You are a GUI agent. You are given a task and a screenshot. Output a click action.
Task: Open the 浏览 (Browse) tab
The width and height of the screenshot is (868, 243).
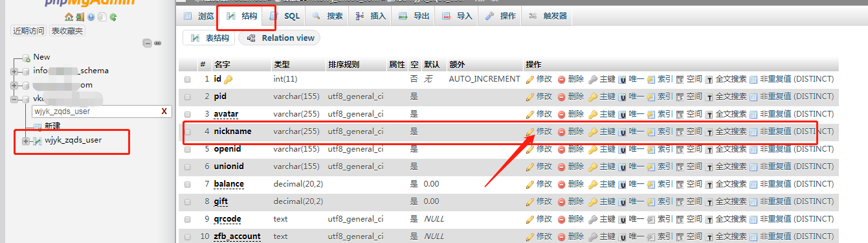tap(198, 16)
